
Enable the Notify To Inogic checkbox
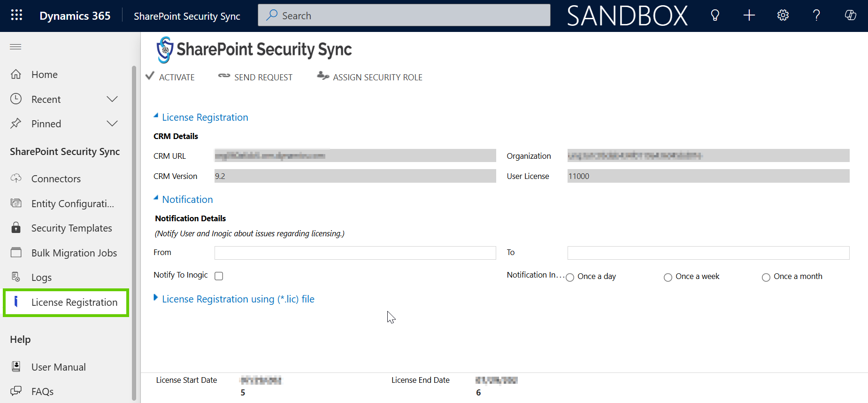219,276
